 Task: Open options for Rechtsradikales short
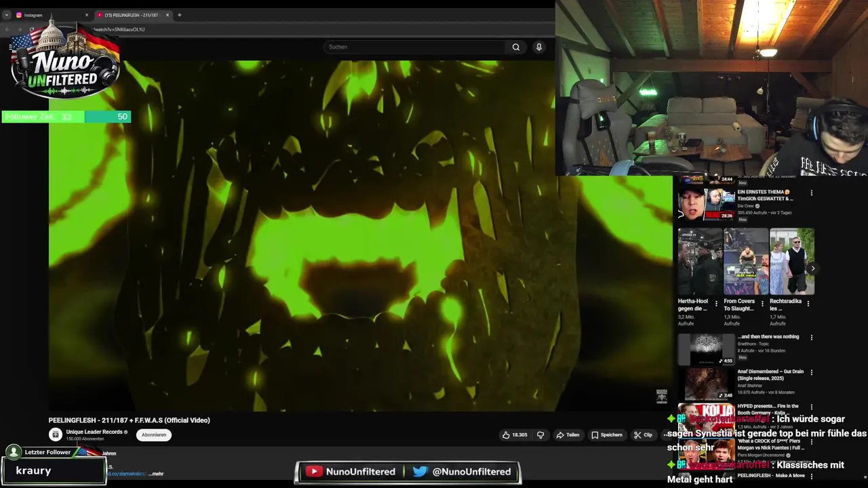808,304
